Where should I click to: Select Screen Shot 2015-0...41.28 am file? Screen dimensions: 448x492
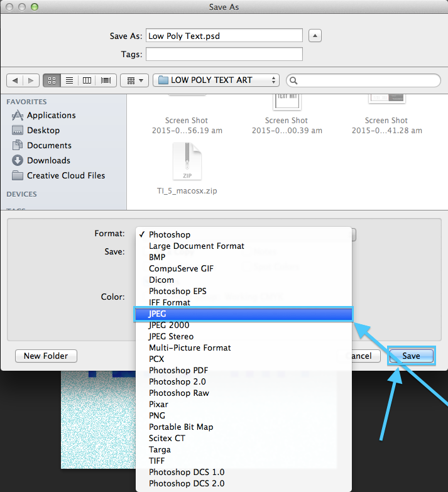coord(386,125)
